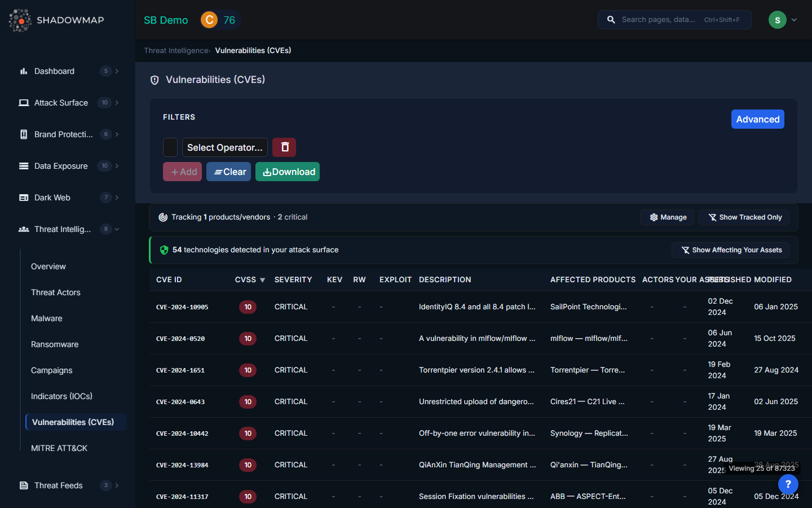The width and height of the screenshot is (812, 508).
Task: Click the Dark Web sidebar icon
Action: click(24, 198)
